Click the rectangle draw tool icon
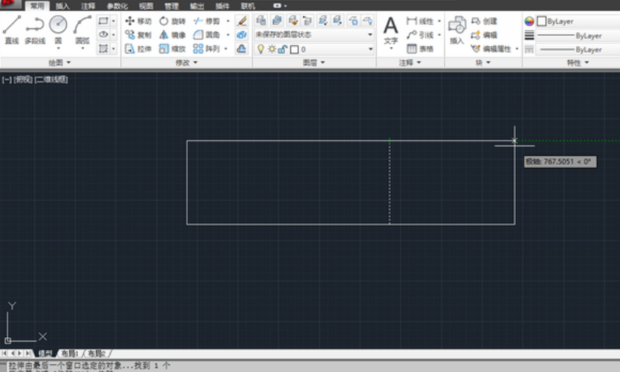Viewport: 620px width, 372px height. (x=103, y=21)
